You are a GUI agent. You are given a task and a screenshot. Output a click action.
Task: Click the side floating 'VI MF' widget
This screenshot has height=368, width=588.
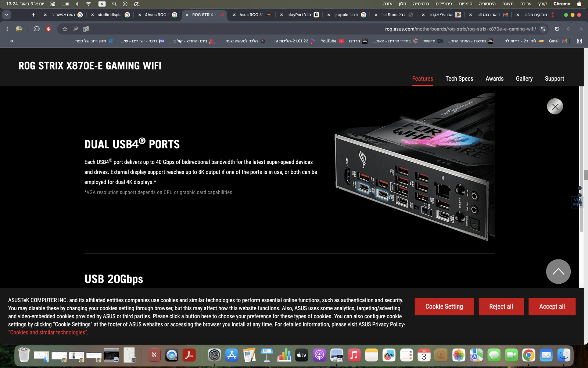(x=577, y=202)
